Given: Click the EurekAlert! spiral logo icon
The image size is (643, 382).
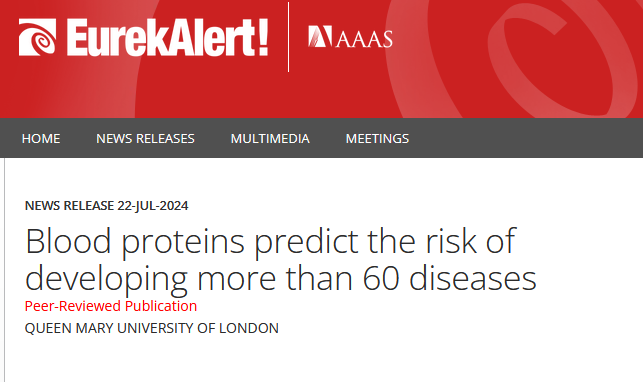Looking at the screenshot, I should coord(37,37).
